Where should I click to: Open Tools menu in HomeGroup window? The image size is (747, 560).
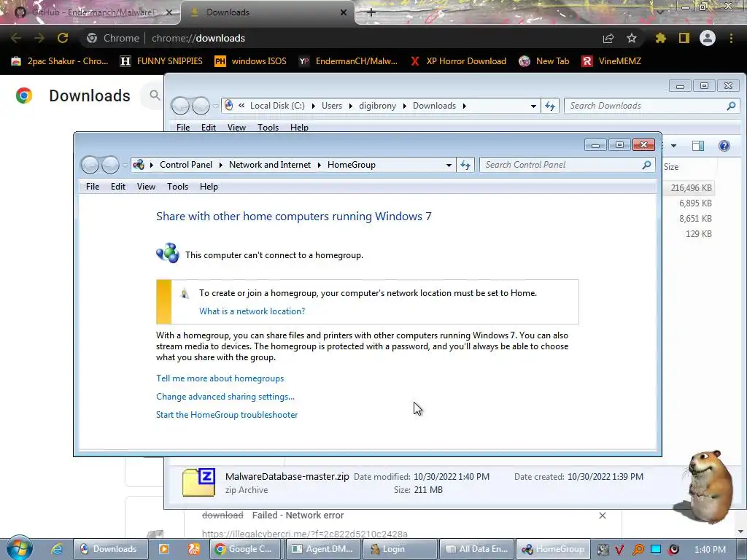point(178,187)
